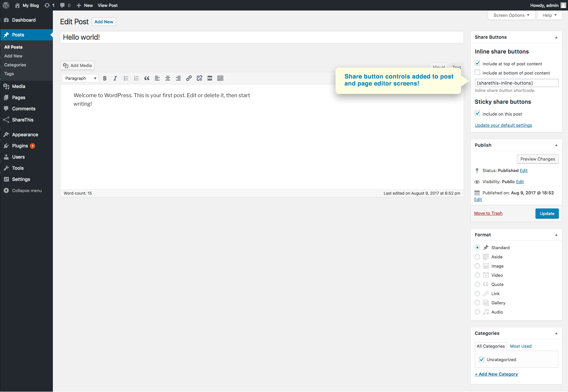Switch to the Most Used categories tab
Screen dimensions: 568x392
click(x=520, y=346)
